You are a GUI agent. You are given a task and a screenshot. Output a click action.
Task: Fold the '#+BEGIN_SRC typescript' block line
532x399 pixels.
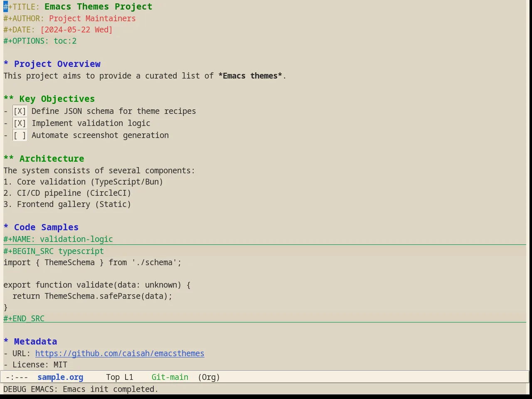pyautogui.click(x=54, y=251)
